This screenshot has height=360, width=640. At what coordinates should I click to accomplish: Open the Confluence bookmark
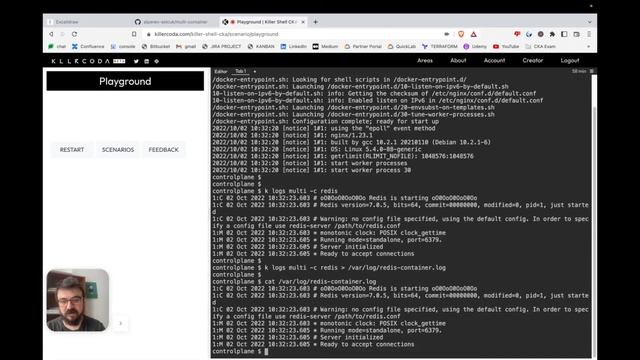click(x=88, y=47)
